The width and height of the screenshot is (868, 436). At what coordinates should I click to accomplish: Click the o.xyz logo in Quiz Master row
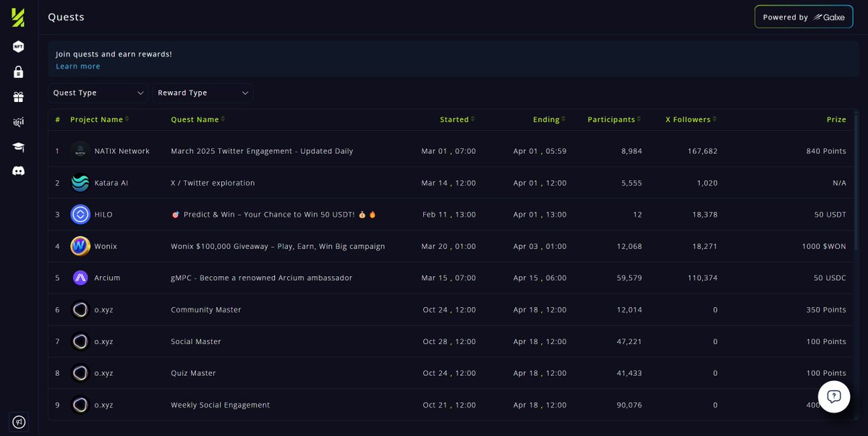tap(80, 373)
